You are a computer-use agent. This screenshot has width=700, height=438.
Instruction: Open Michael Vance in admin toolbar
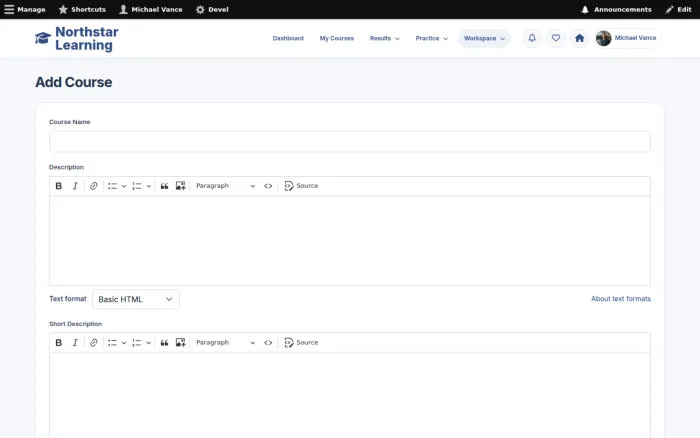151,9
